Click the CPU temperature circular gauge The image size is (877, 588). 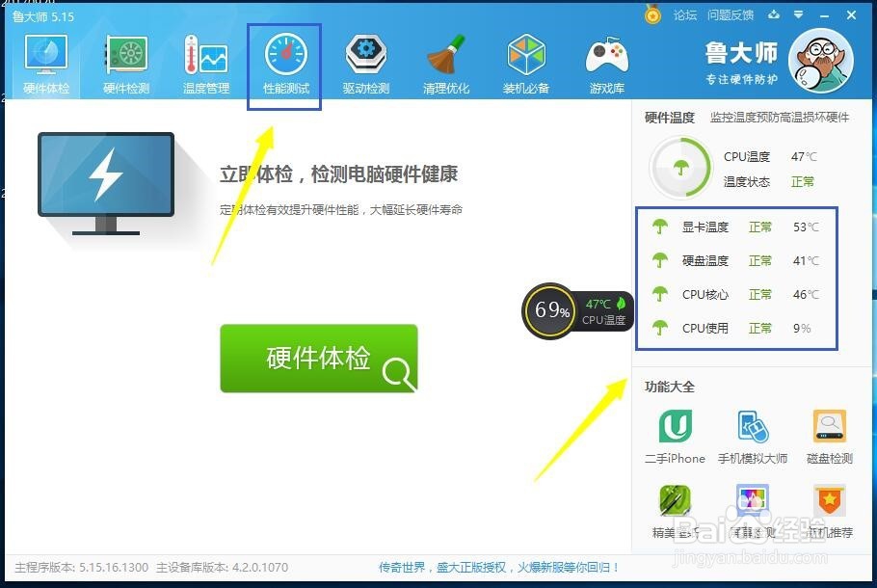coord(680,168)
